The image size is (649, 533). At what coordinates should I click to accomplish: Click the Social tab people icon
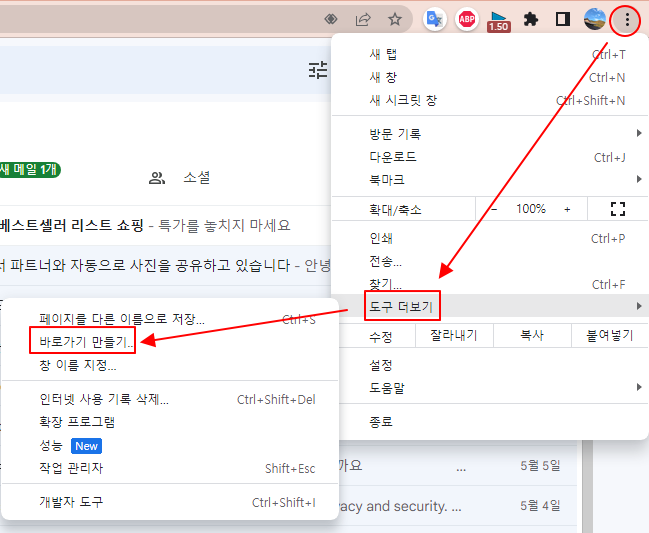[x=157, y=178]
